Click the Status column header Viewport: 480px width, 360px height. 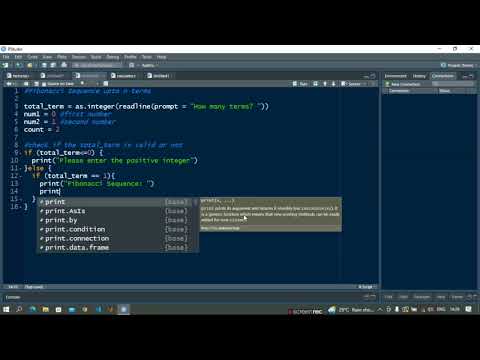pos(445,91)
